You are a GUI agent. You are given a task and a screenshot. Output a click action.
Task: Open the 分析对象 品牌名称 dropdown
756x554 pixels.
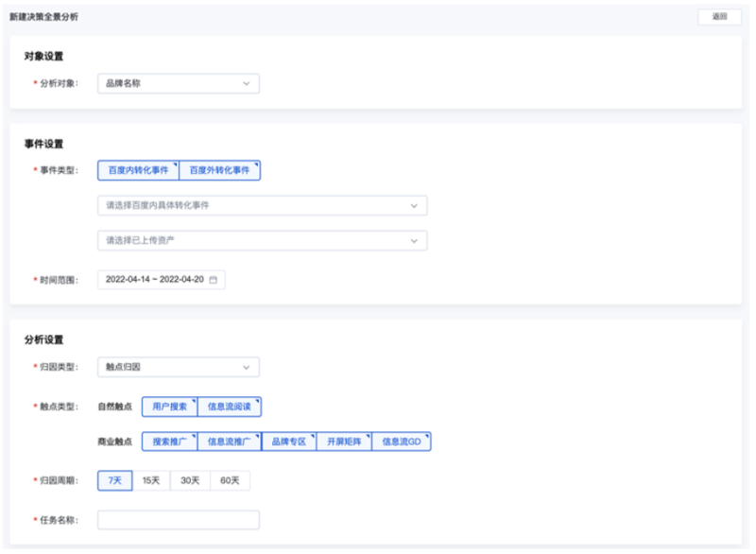tap(178, 83)
